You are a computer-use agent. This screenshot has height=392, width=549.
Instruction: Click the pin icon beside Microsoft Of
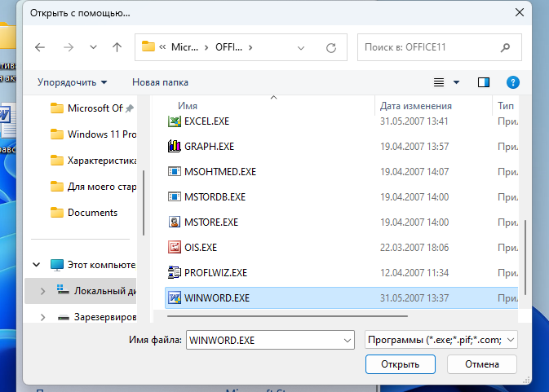pos(130,108)
